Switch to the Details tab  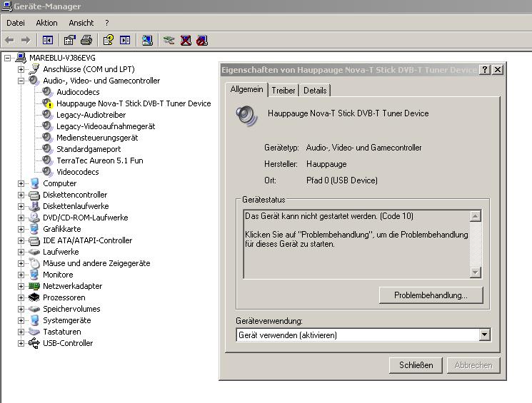tap(315, 91)
